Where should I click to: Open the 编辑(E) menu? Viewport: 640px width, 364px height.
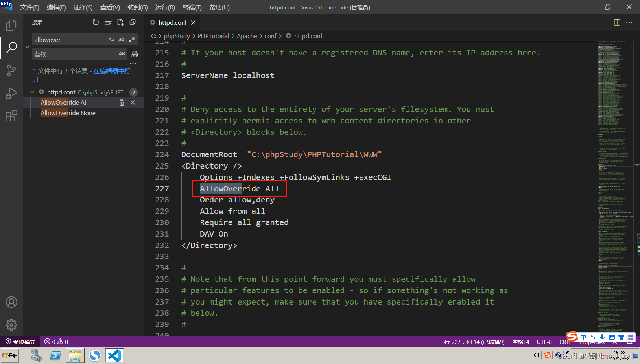pos(56,7)
